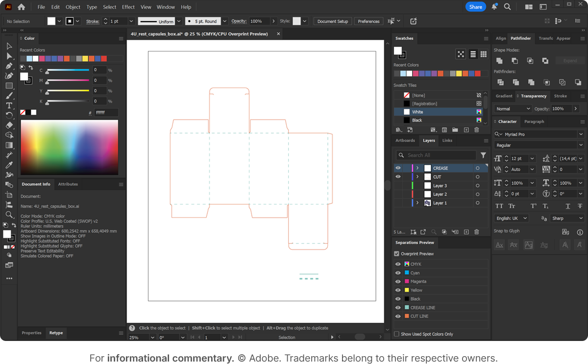Open the Swatch Libraries menu icon
Image resolution: width=588 pixels, height=364 pixels.
tap(398, 130)
